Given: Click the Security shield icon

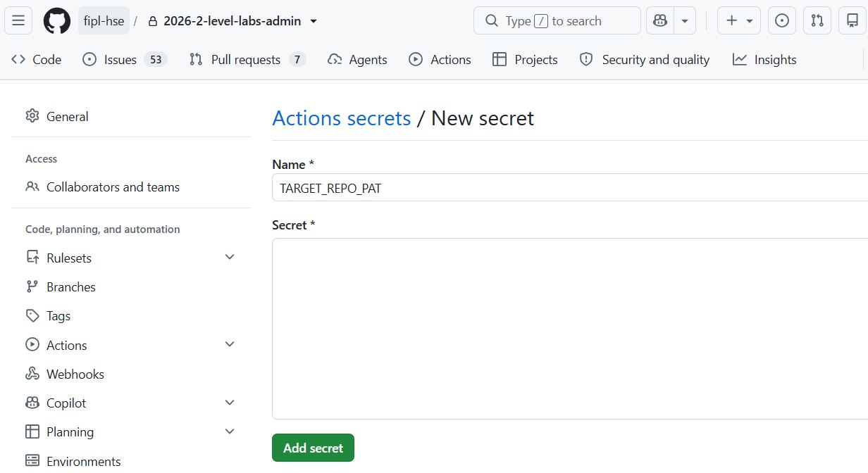Looking at the screenshot, I should (586, 60).
